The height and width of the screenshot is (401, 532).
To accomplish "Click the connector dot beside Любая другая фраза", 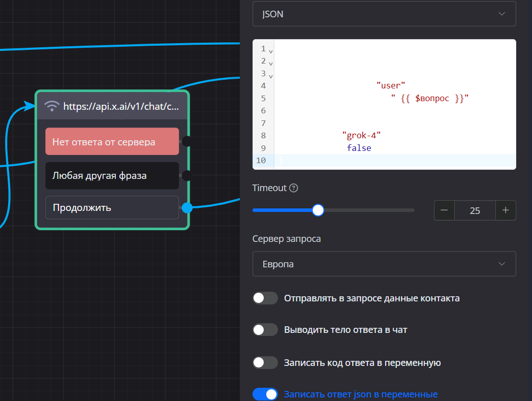I will click(186, 176).
